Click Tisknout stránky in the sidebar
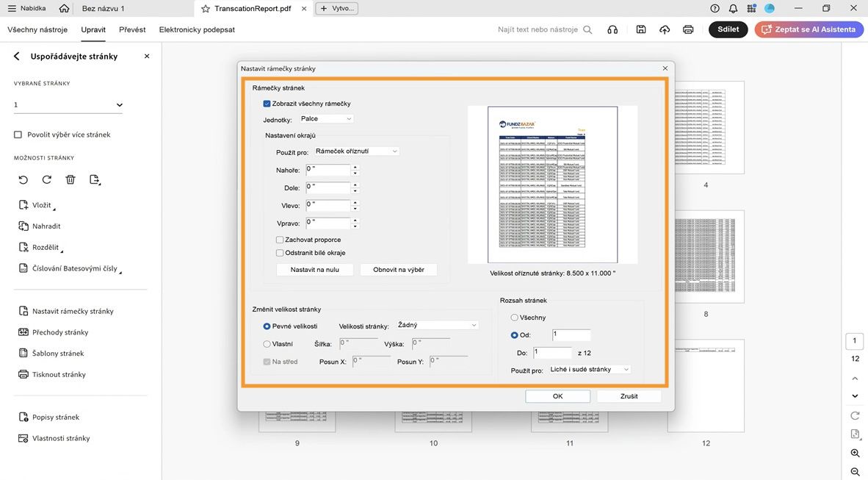The image size is (868, 480). click(52, 374)
